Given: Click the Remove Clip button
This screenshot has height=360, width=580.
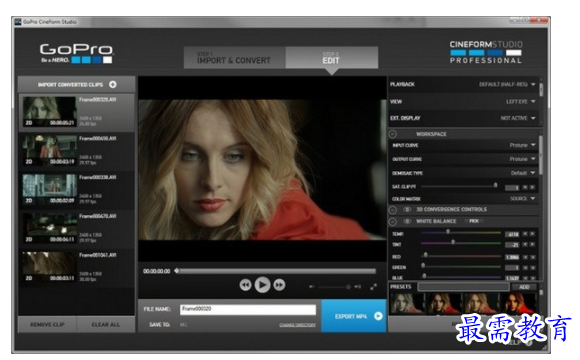Looking at the screenshot, I should tap(47, 324).
